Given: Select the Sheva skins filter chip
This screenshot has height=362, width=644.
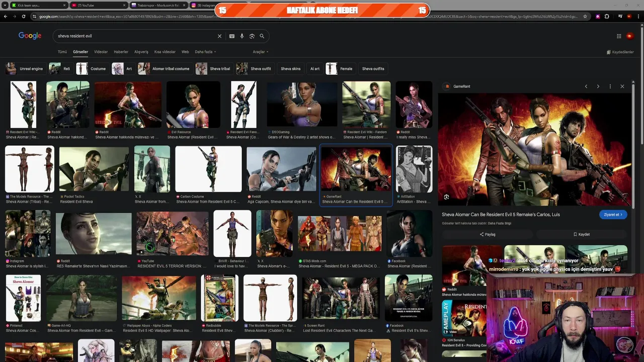Looking at the screenshot, I should pyautogui.click(x=290, y=69).
